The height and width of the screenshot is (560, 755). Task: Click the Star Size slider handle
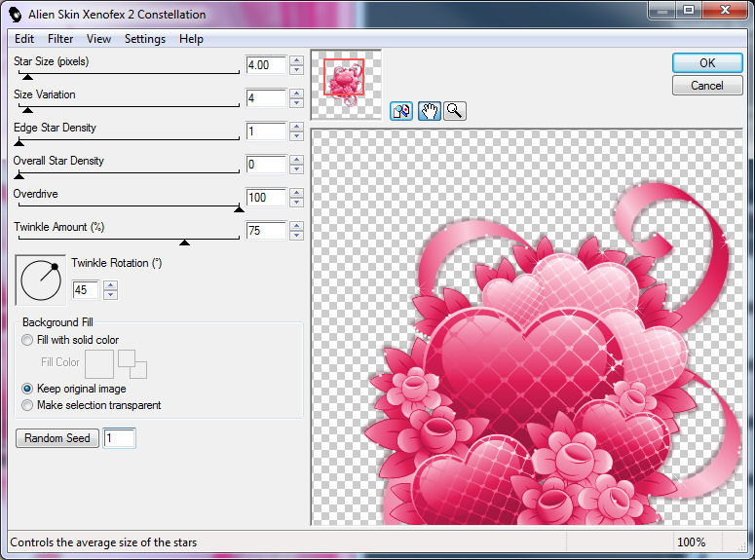(28, 77)
